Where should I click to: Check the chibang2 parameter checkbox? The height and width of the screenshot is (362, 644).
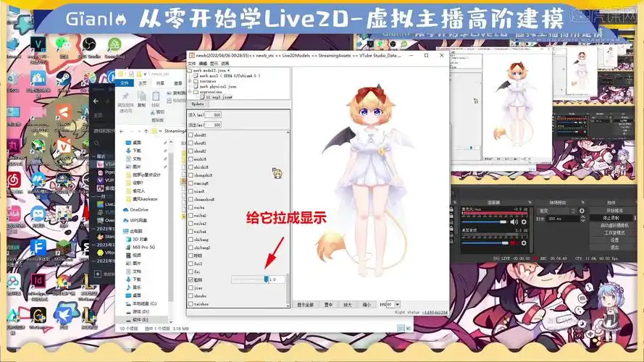tap(191, 248)
